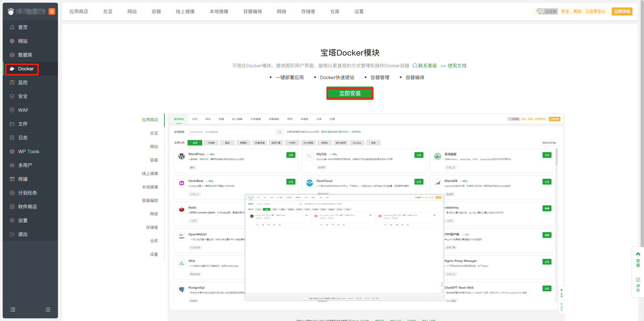The image size is (644, 321).
Task: Select 线上镜像 in the preview side list
Action: click(150, 174)
